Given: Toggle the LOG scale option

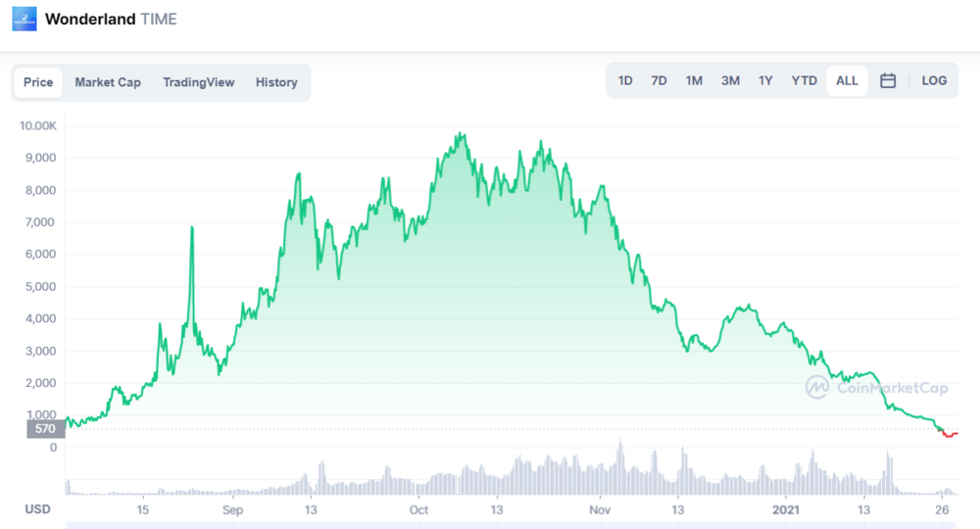Looking at the screenshot, I should pos(934,81).
